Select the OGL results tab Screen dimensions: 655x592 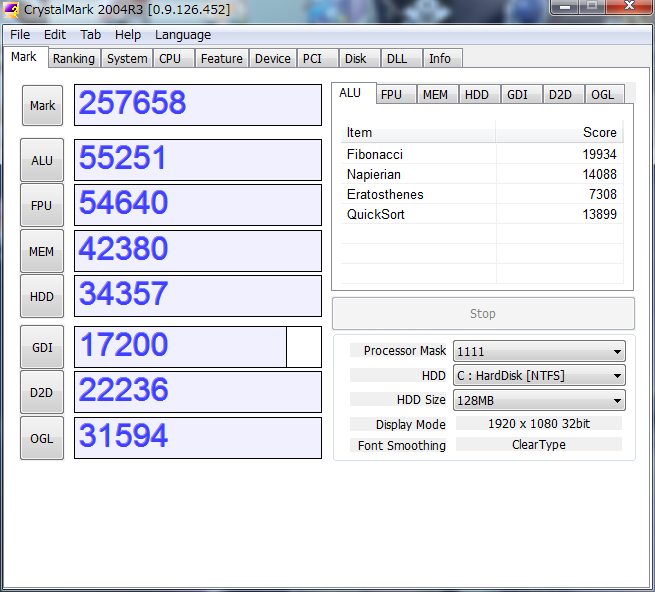click(603, 95)
